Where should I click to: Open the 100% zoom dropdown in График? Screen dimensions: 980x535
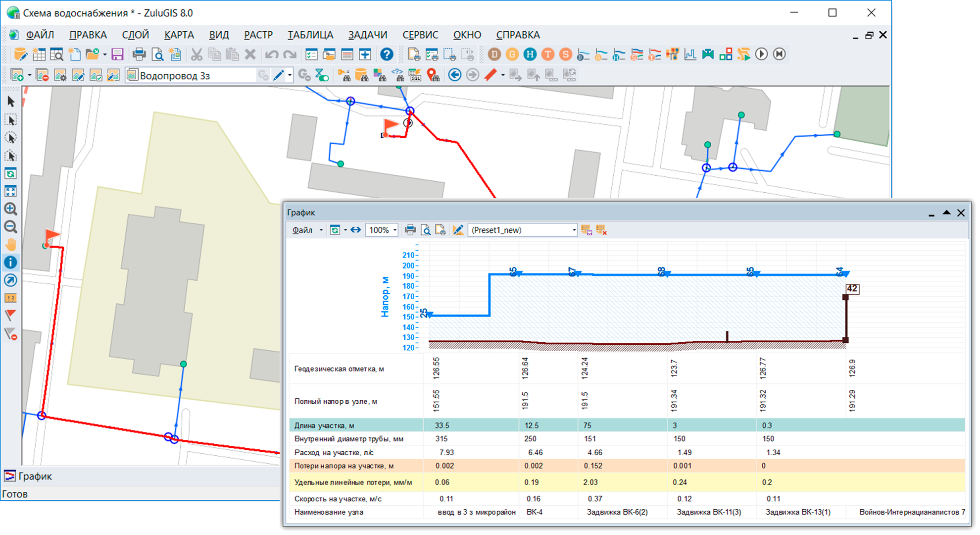pos(395,230)
